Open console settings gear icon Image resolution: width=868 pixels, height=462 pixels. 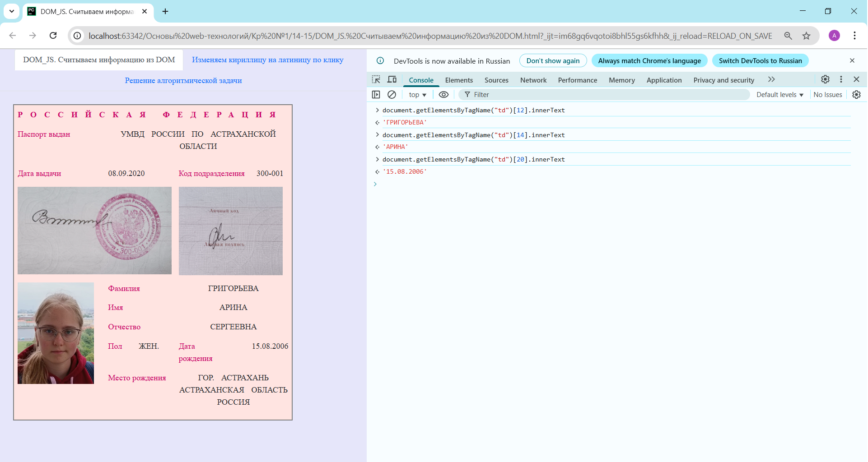[x=856, y=95]
